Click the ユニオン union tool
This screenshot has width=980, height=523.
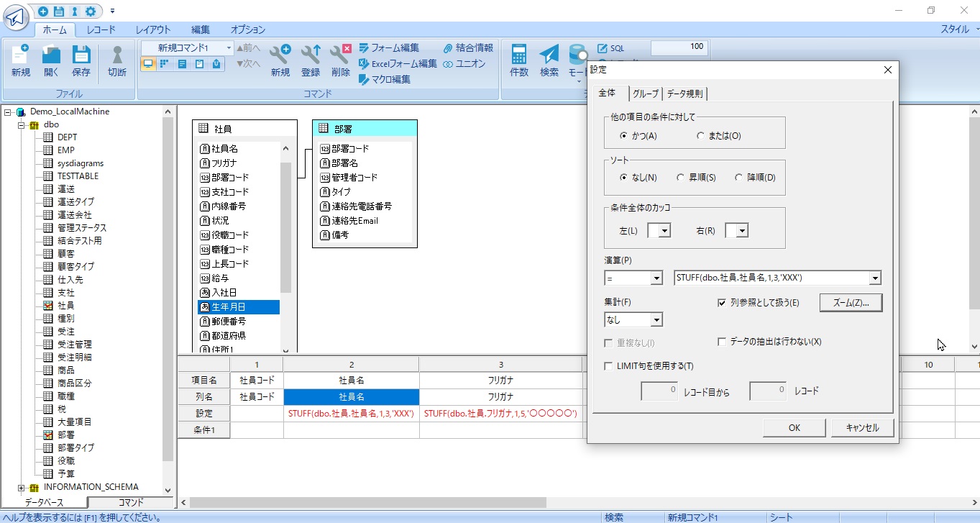click(x=464, y=63)
